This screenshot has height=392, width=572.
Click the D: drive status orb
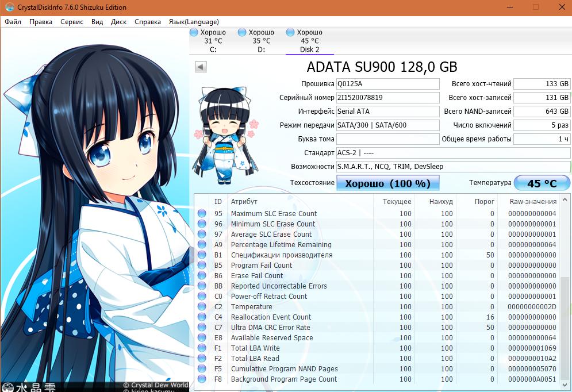tap(242, 32)
